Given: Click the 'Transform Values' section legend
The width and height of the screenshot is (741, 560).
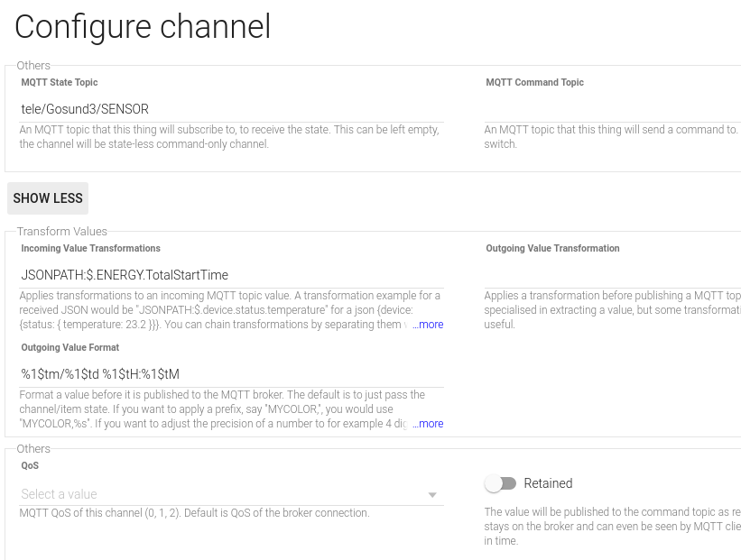Looking at the screenshot, I should pos(61,232).
